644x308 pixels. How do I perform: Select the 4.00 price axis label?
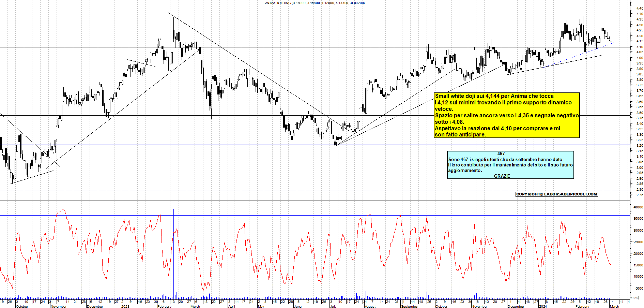(639, 58)
